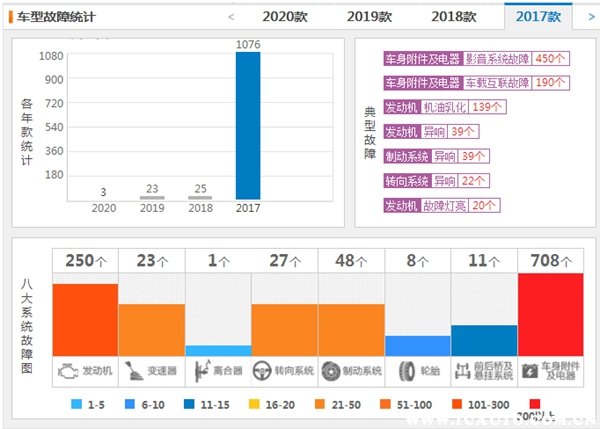
Task: Open the 2018款 model year tab
Action: click(454, 17)
